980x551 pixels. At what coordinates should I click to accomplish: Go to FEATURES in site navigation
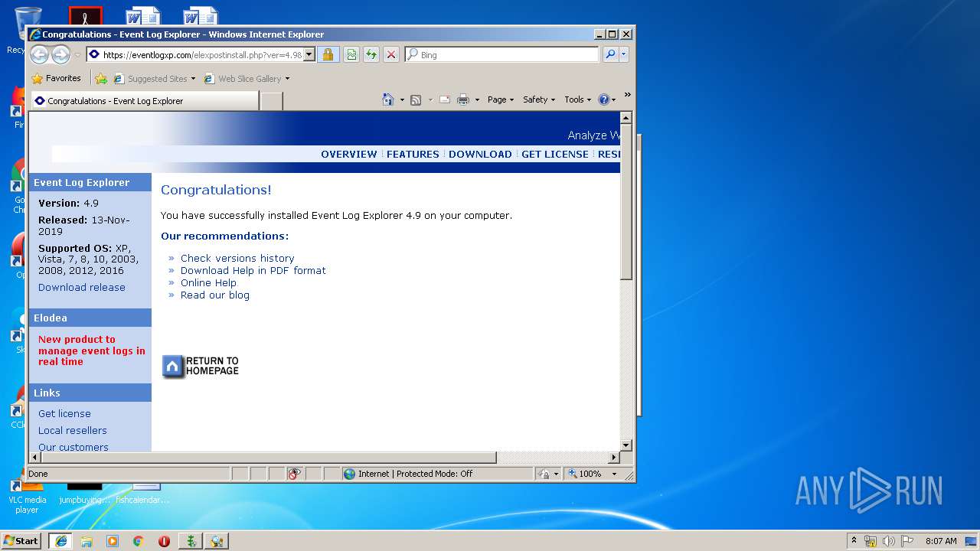[413, 154]
